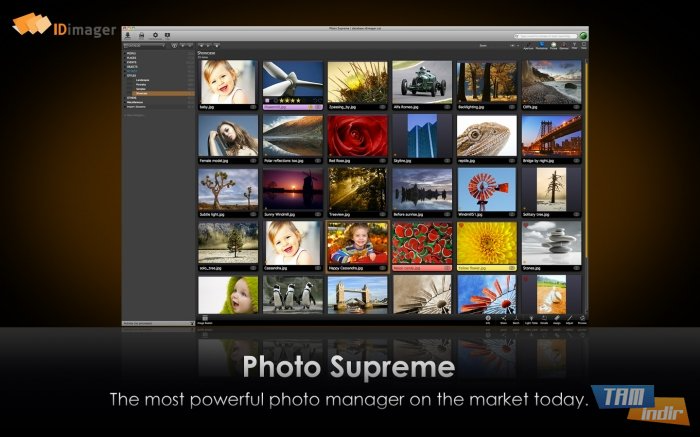
Task: Open the Light Table icon
Action: 531,319
